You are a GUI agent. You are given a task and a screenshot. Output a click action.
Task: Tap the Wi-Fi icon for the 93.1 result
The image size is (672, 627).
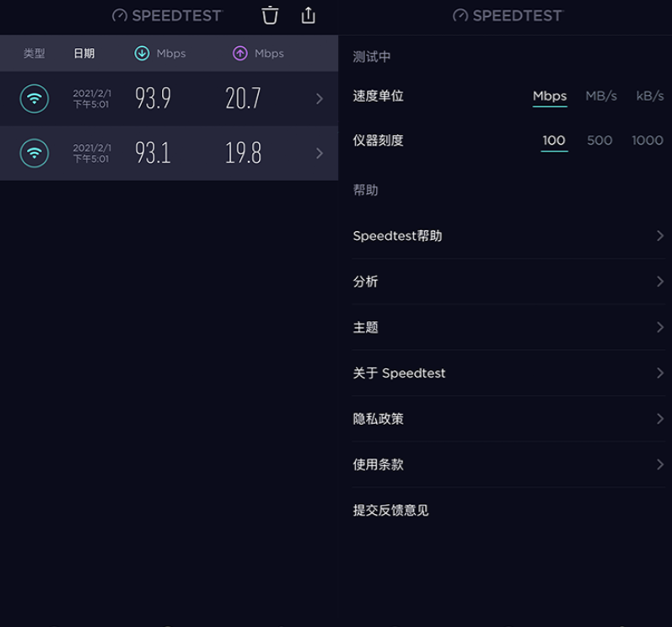tap(35, 153)
